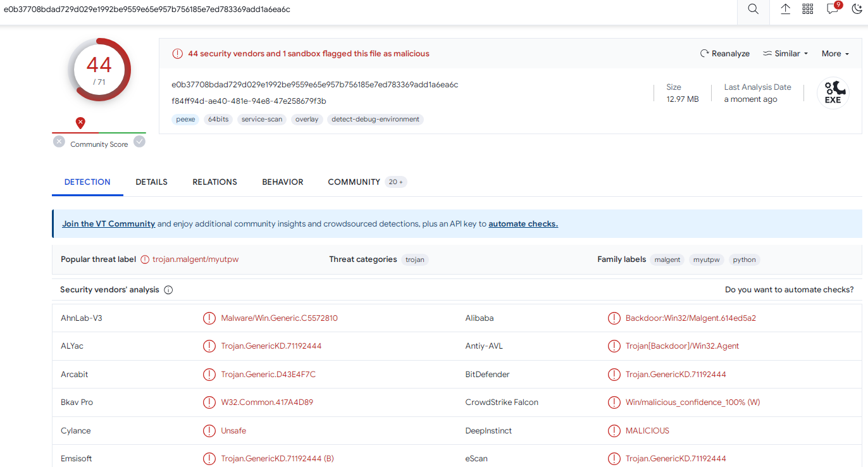Click the community score red marker pin

pos(80,123)
